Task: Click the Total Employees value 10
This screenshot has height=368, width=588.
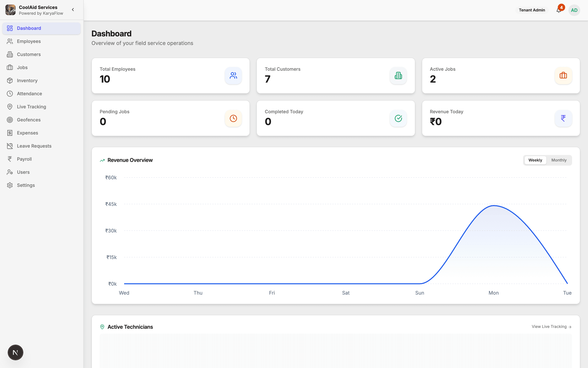Action: [105, 79]
